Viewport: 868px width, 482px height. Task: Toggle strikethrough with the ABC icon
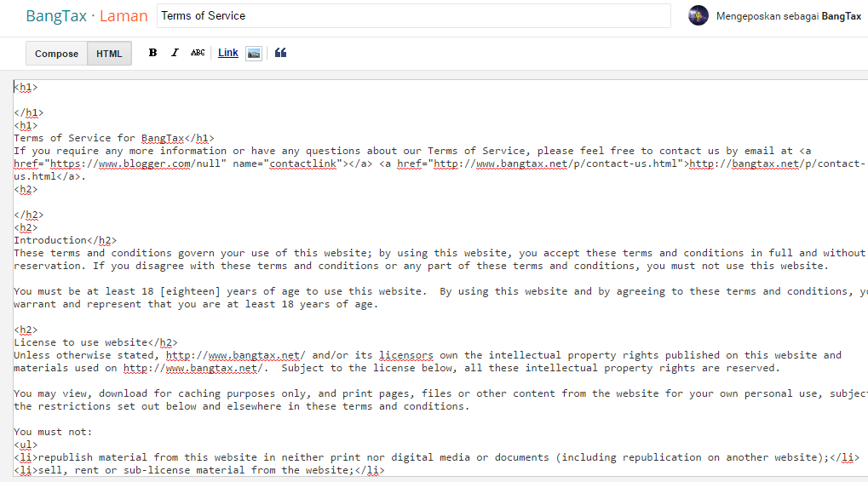[198, 53]
